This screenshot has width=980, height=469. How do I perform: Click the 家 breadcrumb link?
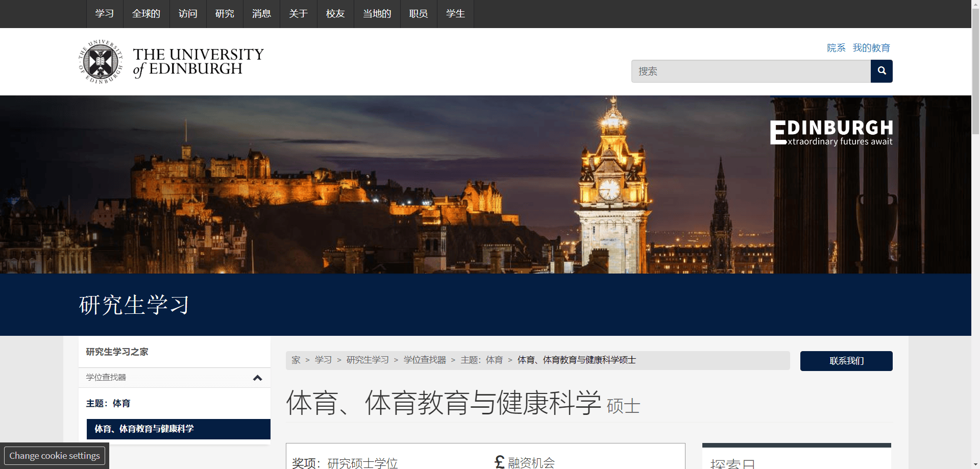[x=296, y=360]
